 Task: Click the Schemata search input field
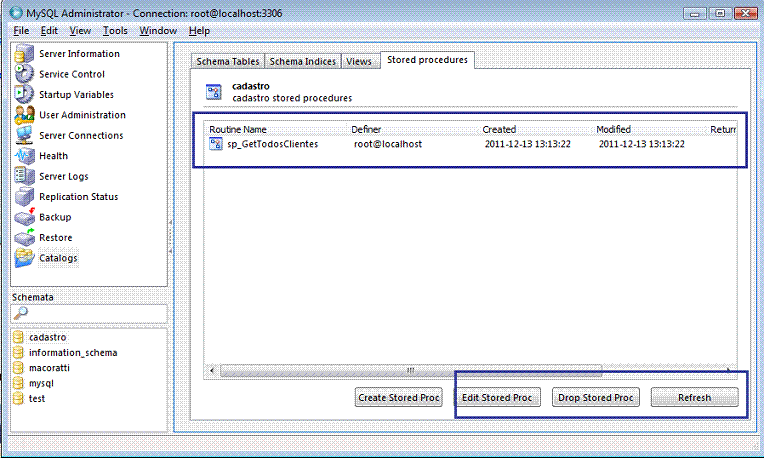[89, 314]
